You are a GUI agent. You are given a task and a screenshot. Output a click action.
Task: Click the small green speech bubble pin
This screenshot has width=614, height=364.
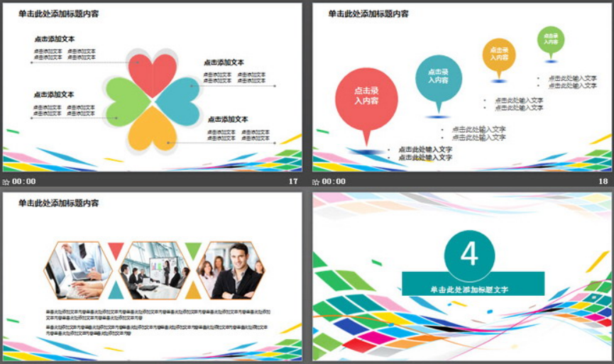[x=551, y=39]
